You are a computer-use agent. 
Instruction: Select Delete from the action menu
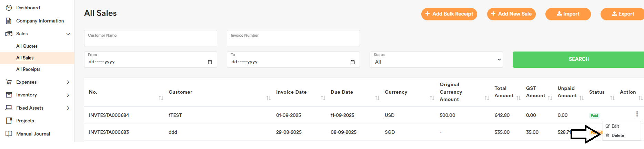click(617, 136)
